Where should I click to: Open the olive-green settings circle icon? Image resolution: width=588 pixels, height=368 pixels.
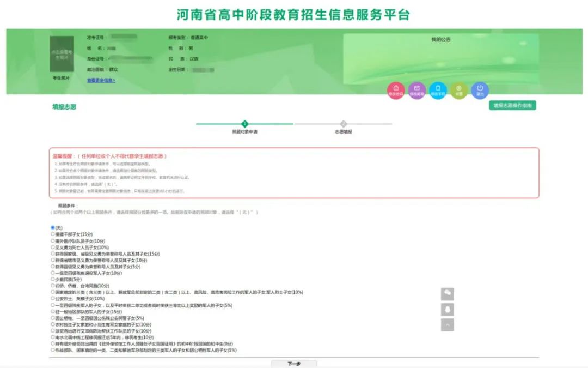point(458,91)
